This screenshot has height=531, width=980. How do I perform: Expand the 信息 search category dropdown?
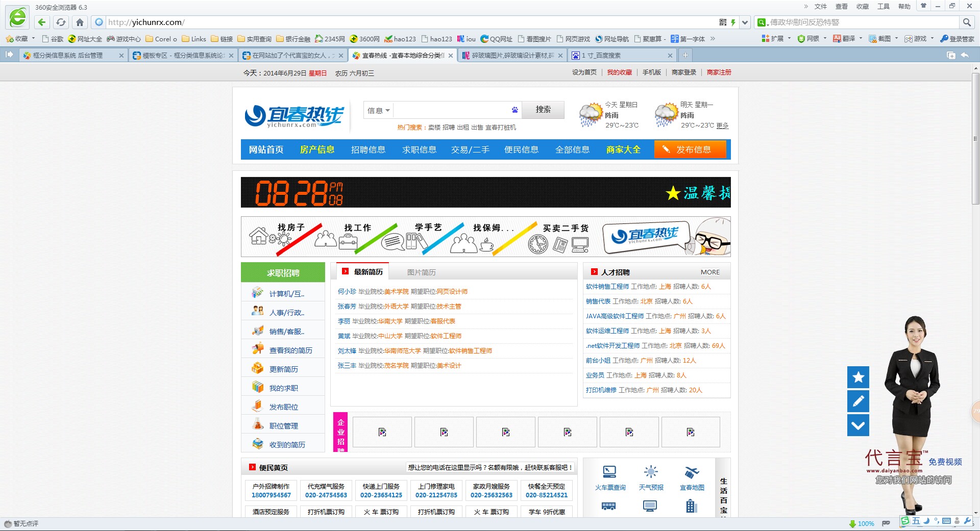tap(378, 110)
